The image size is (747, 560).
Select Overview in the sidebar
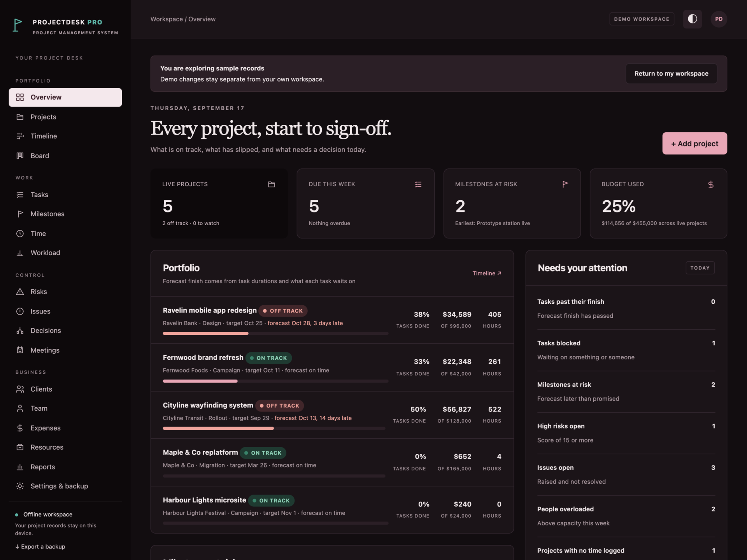click(65, 97)
